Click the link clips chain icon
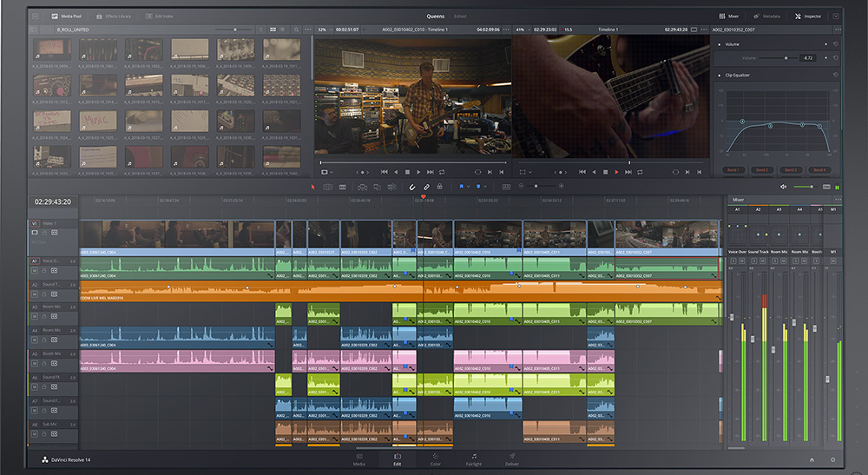The image size is (868, 475). click(x=426, y=187)
